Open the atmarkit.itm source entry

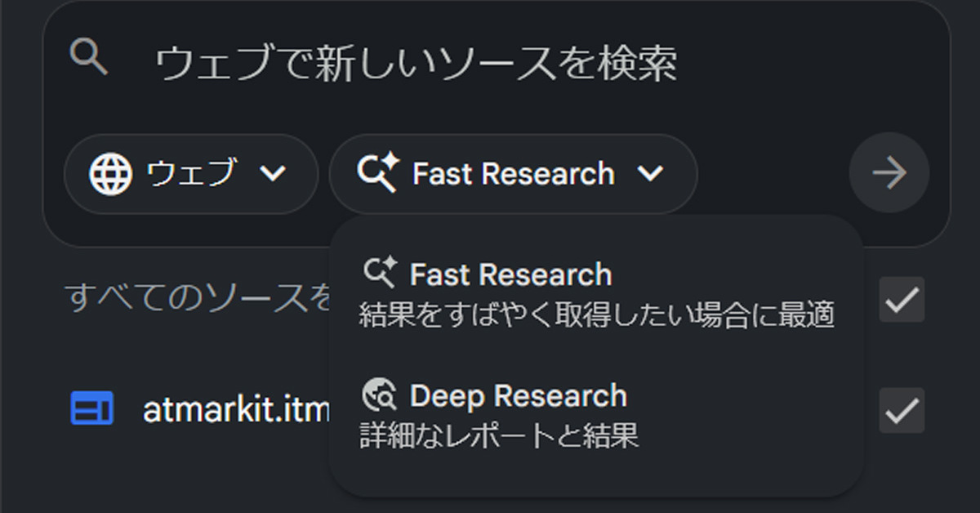click(x=235, y=410)
